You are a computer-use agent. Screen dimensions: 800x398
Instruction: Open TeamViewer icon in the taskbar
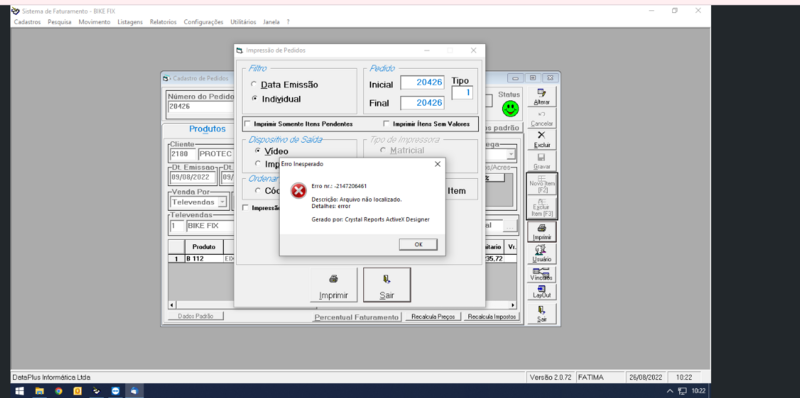click(115, 391)
